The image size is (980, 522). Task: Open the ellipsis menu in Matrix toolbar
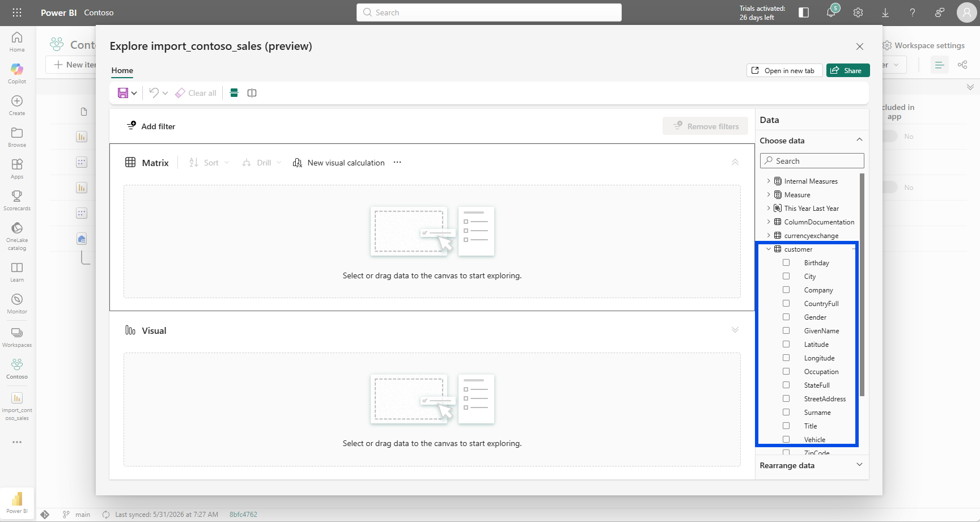pos(397,163)
